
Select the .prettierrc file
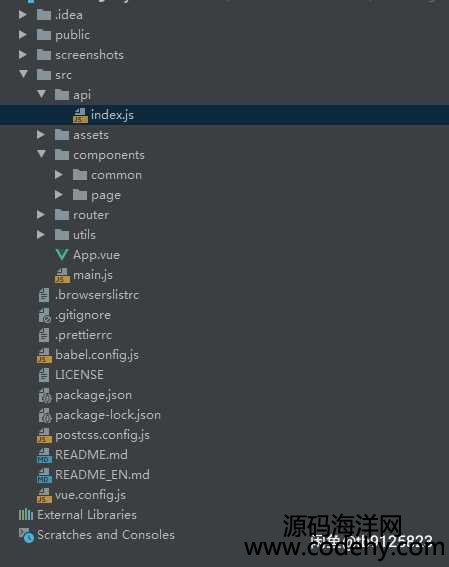click(84, 336)
